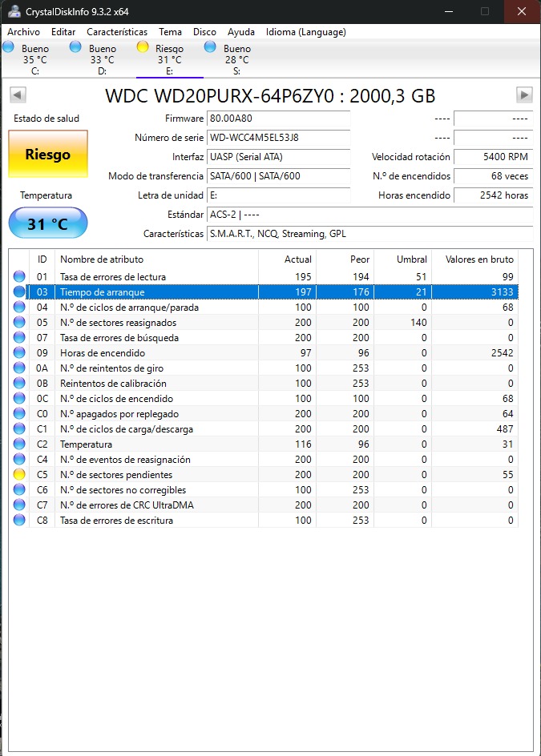Click the Peor column header
This screenshot has height=756, width=541.
(345, 259)
